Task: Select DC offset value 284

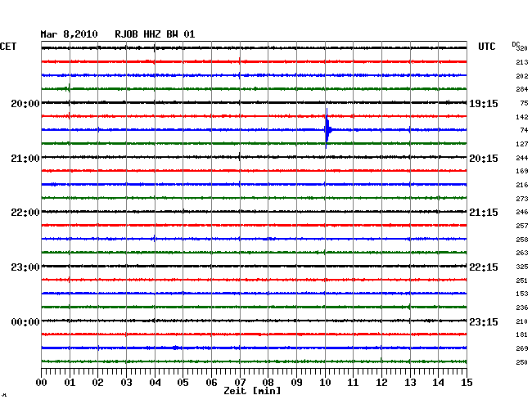Action: (x=522, y=89)
